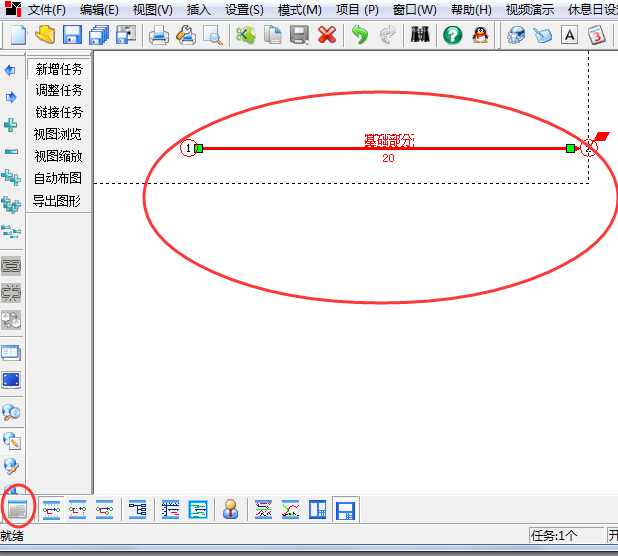
Task: Click the 自动布图 button
Action: click(57, 178)
